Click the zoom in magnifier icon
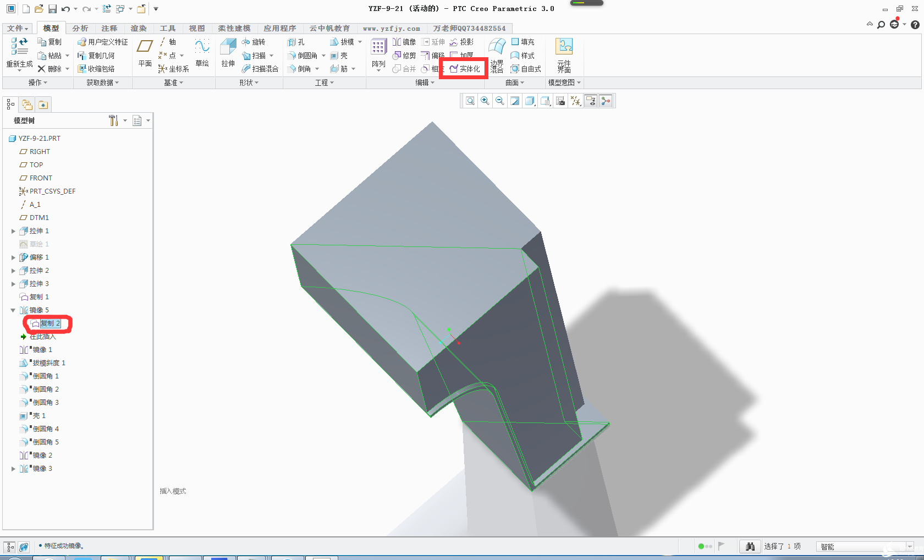924x560 pixels. (485, 101)
